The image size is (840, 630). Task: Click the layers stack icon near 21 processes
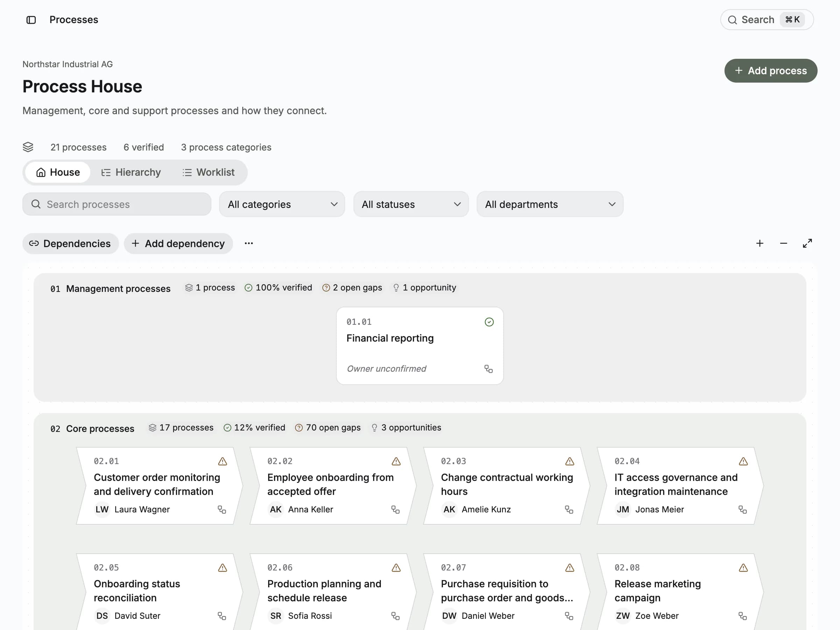[x=28, y=147]
